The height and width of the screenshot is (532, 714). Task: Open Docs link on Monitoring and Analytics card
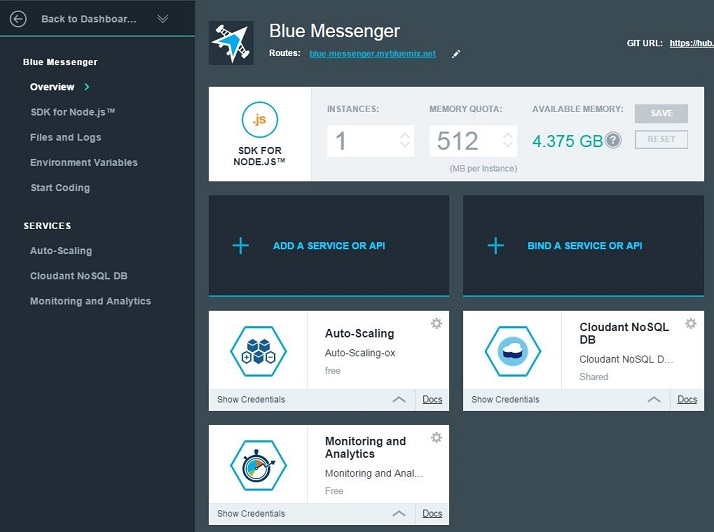click(432, 514)
